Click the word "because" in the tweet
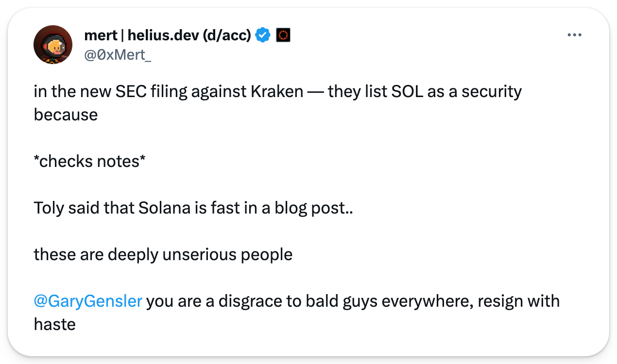The image size is (617, 364). point(66,115)
